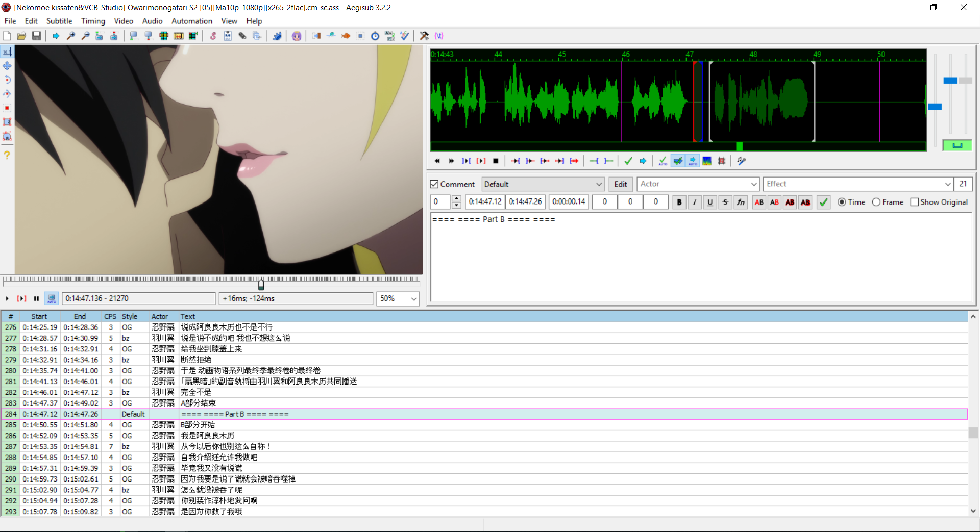Image resolution: width=980 pixels, height=532 pixels.
Task: Select the rectangular Clip visual tool
Action: (7, 122)
